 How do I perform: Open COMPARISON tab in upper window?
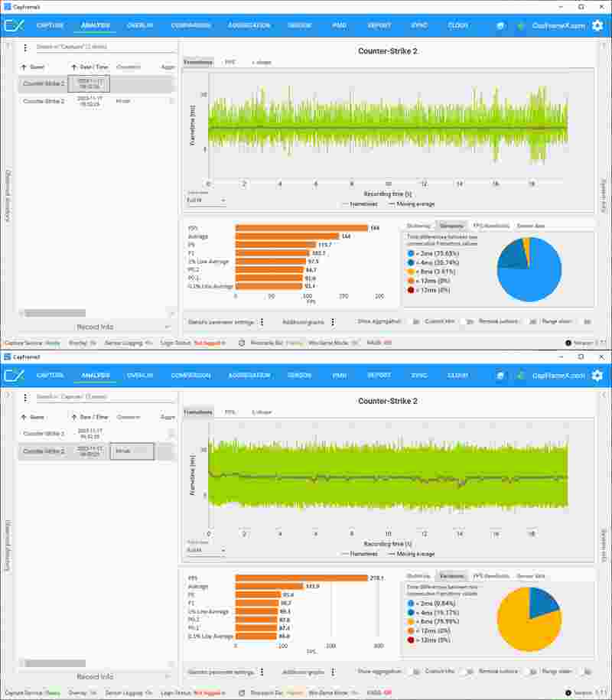[x=190, y=25]
